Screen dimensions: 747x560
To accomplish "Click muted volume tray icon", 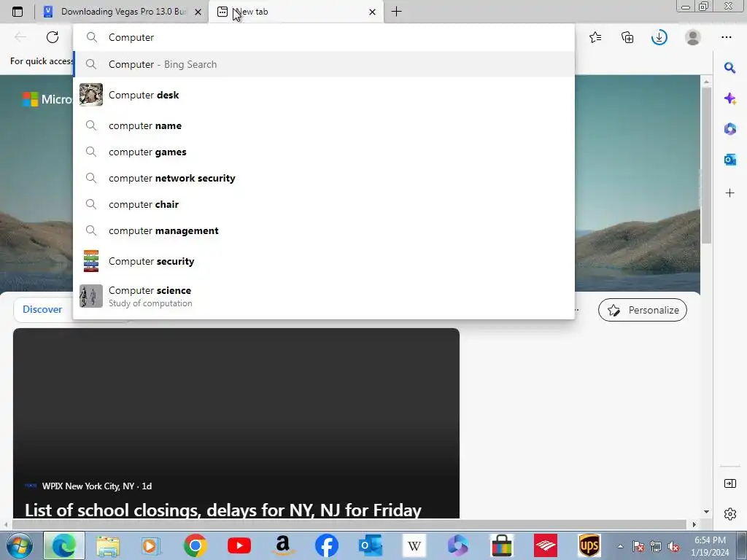I will (673, 546).
